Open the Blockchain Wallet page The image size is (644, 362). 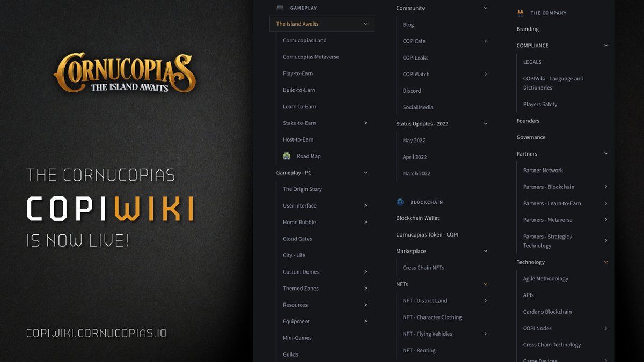pyautogui.click(x=418, y=218)
